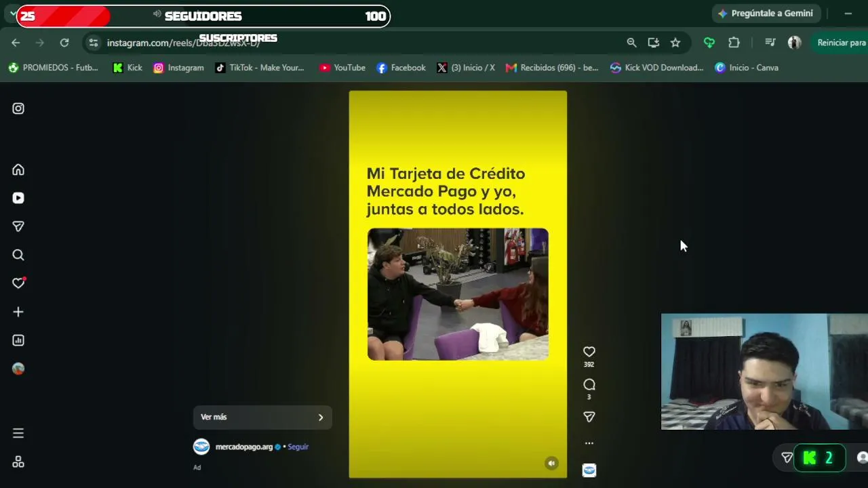The height and width of the screenshot is (488, 868).
Task: Open the TikTok bookmark
Action: 259,68
